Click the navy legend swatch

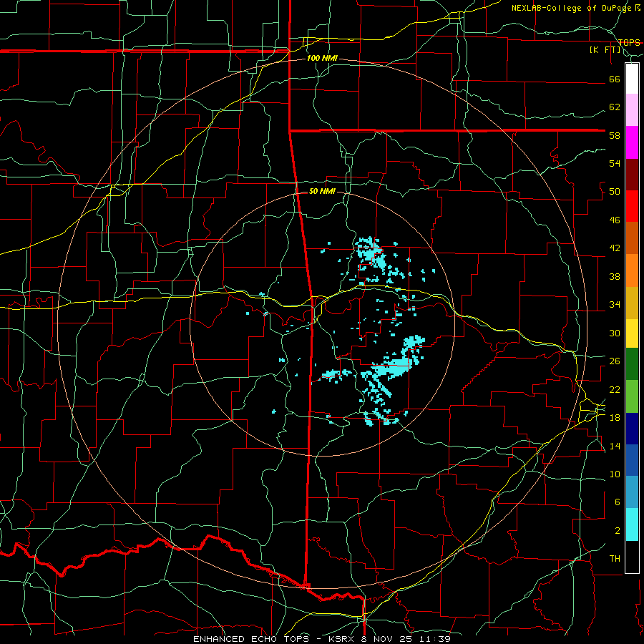click(632, 429)
